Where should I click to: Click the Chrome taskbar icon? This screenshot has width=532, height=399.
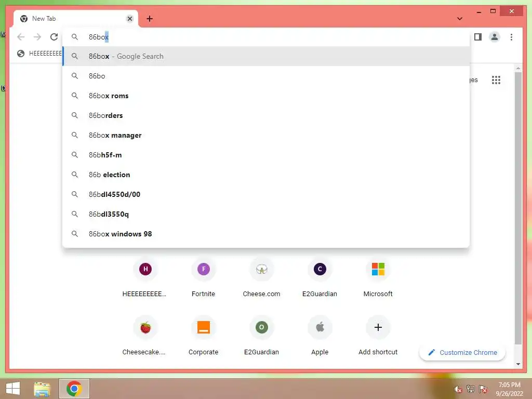point(74,389)
